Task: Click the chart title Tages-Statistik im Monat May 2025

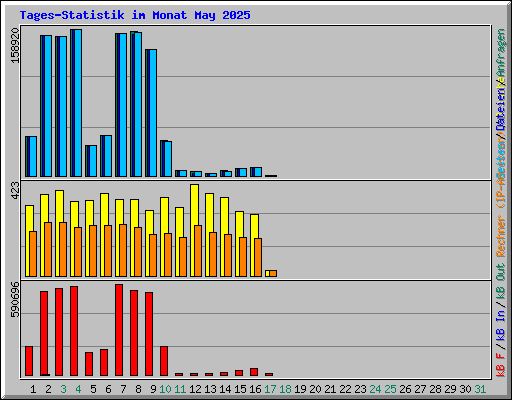Action: tap(135, 15)
